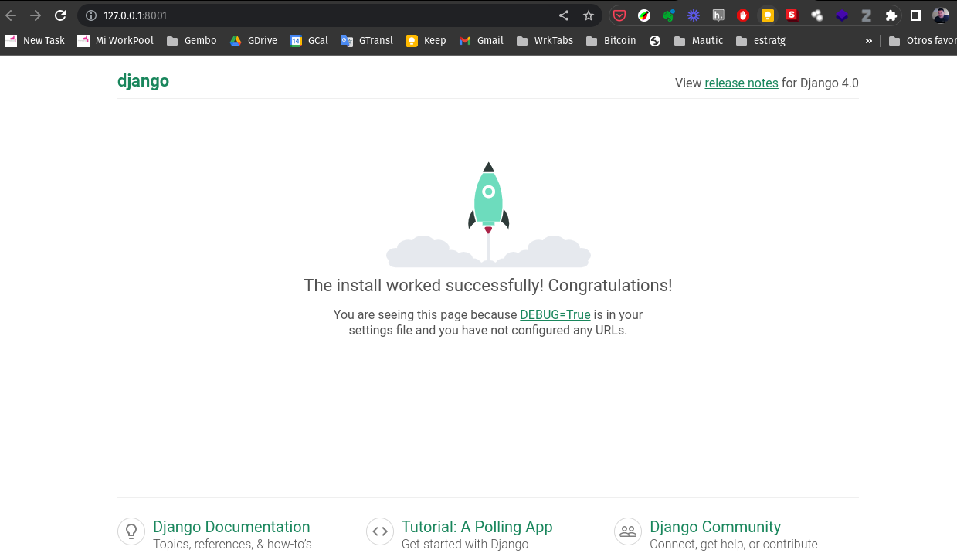Reload the Django page

[x=60, y=15]
